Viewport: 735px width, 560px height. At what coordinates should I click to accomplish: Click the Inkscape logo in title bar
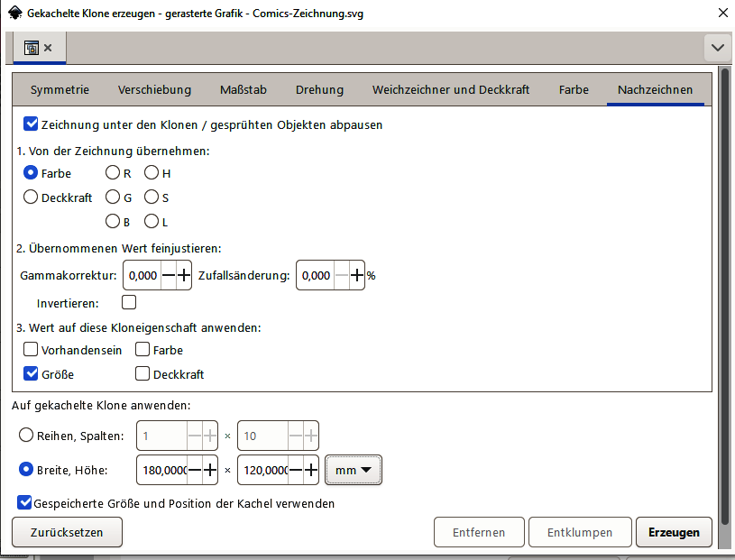click(14, 13)
